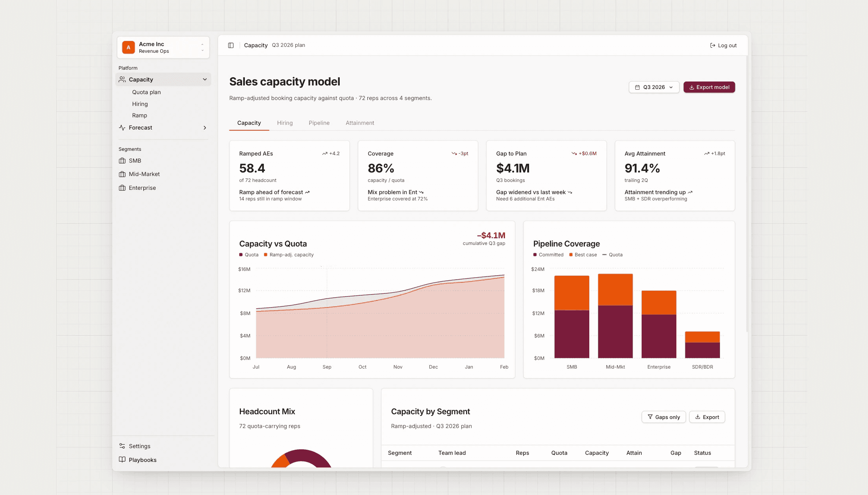Click the Enterprise segment icon
This screenshot has height=495, width=868.
click(x=122, y=188)
